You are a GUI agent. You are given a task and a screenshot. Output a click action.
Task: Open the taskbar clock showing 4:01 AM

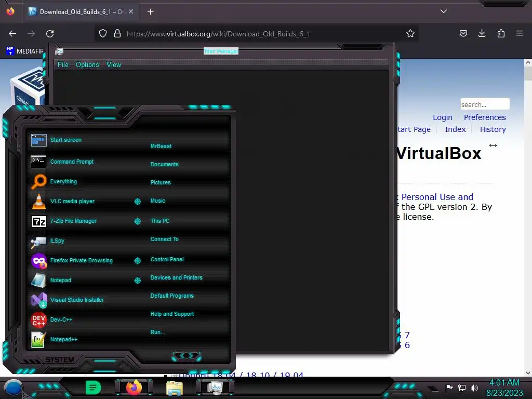pos(504,388)
